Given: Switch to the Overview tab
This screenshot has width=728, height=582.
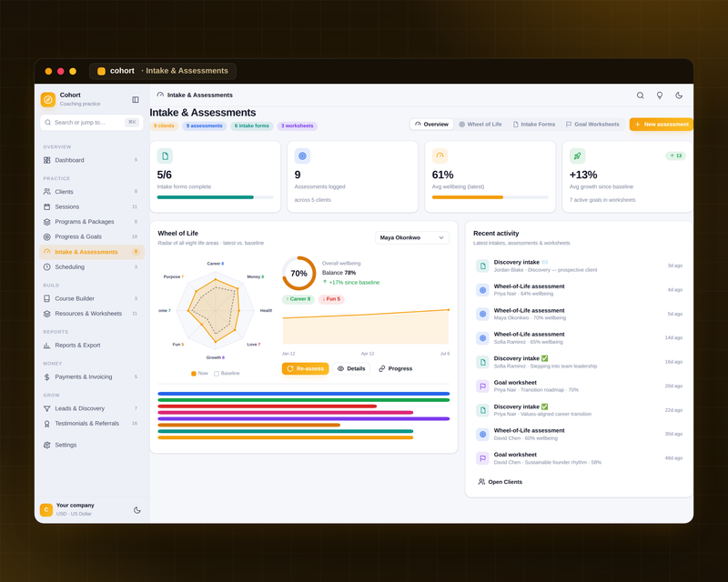Looking at the screenshot, I should tap(431, 124).
